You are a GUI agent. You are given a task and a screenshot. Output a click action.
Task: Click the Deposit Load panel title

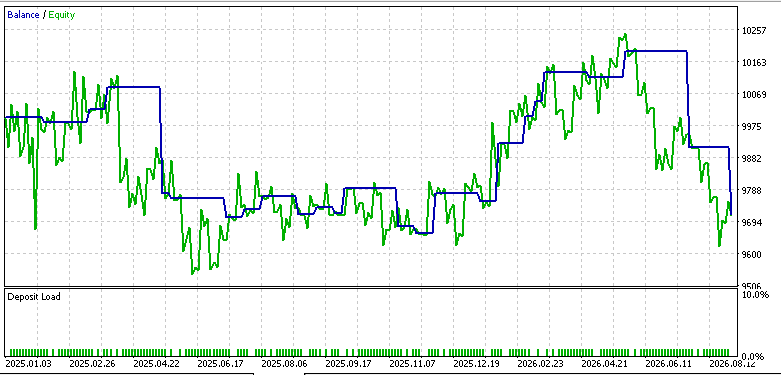coord(34,296)
